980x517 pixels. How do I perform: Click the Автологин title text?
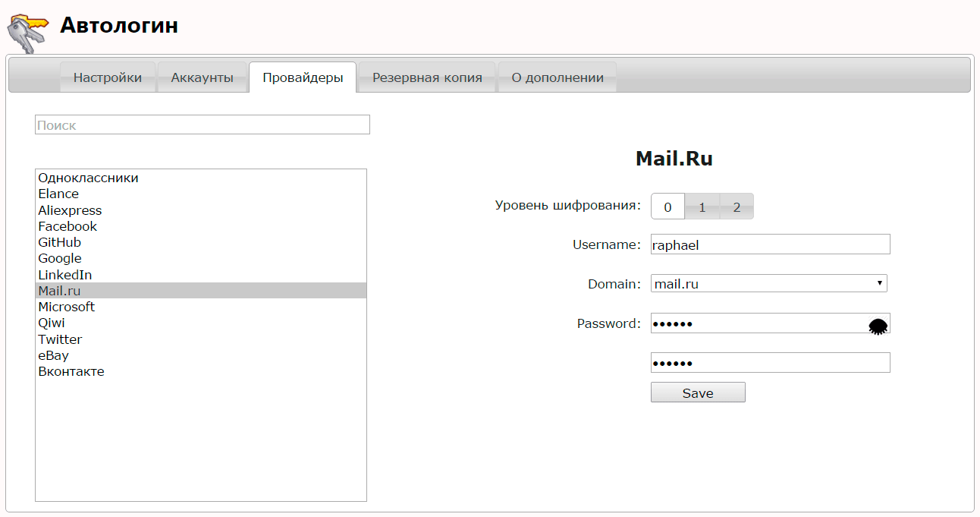[119, 26]
